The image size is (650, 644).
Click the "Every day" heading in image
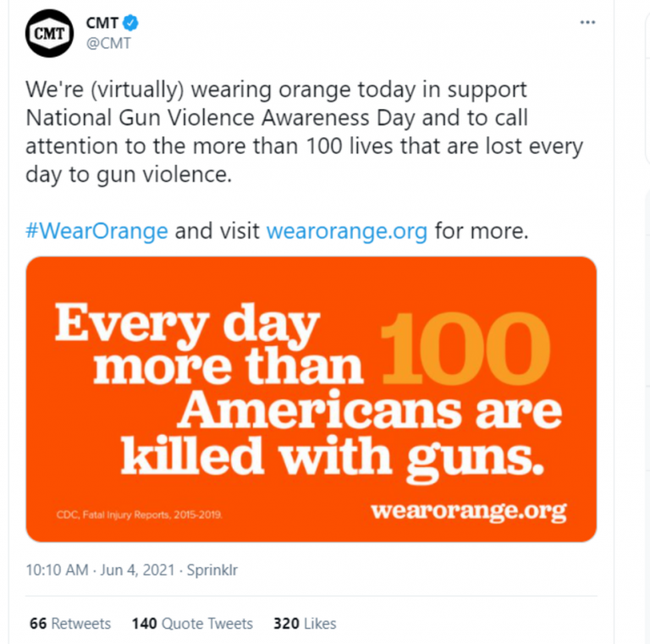(x=188, y=322)
